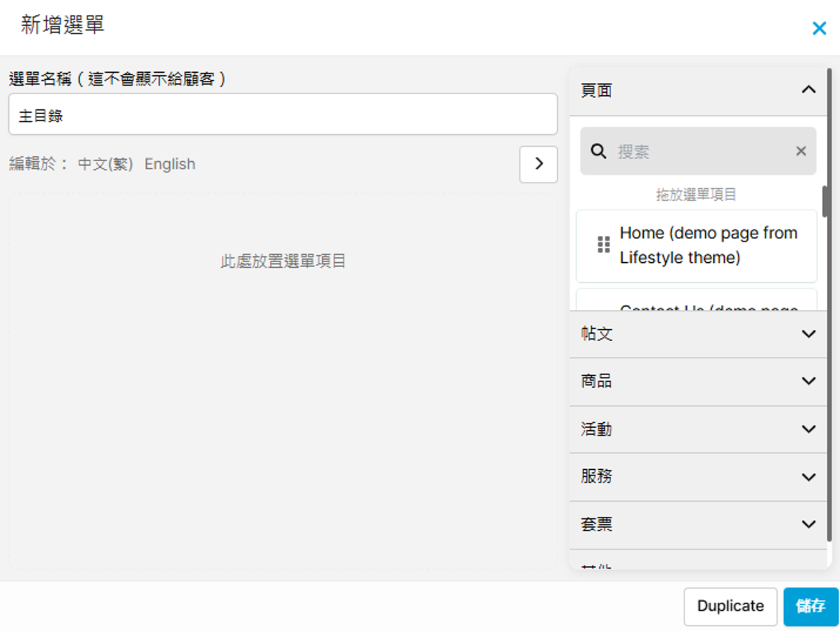This screenshot has height=631, width=840.
Task: Clear the search field with X icon
Action: [x=801, y=151]
